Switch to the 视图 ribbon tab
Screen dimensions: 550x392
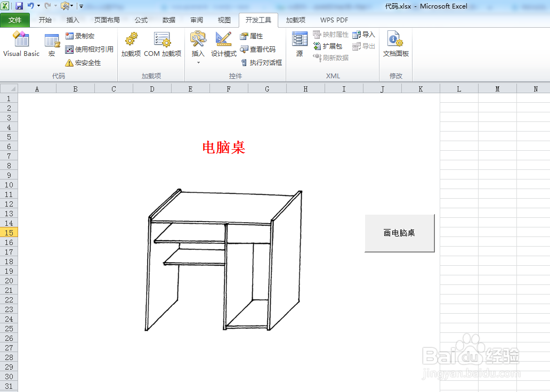[224, 20]
